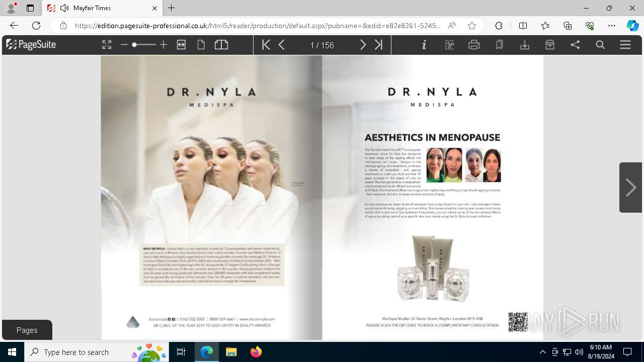This screenshot has height=362, width=644.
Task: Jump to the first page
Action: coord(266,45)
